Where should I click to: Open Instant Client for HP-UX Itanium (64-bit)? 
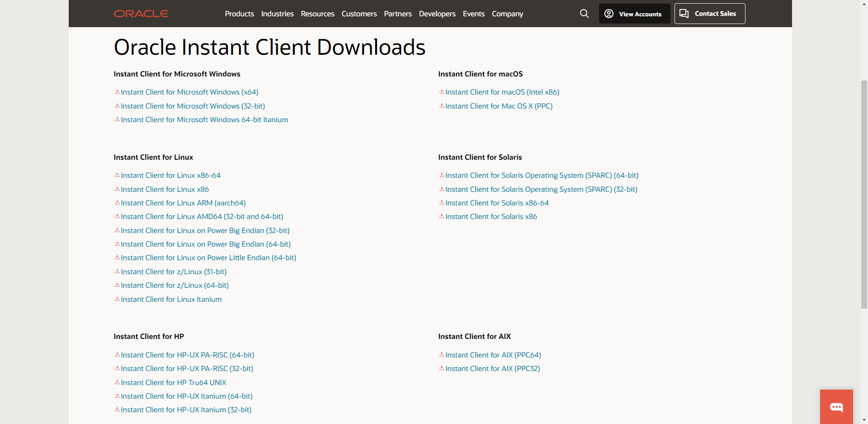pyautogui.click(x=187, y=396)
